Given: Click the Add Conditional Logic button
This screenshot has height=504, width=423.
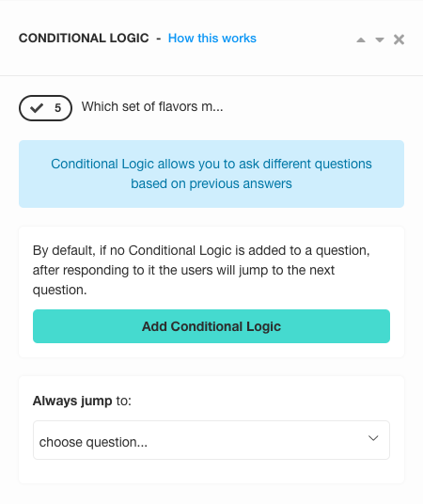Looking at the screenshot, I should point(211,326).
